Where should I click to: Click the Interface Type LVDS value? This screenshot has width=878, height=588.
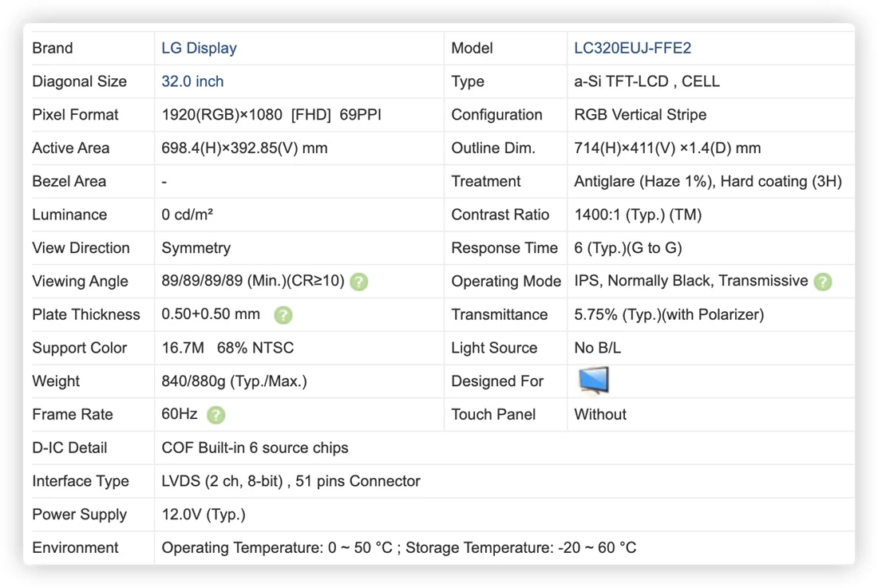coord(291,481)
